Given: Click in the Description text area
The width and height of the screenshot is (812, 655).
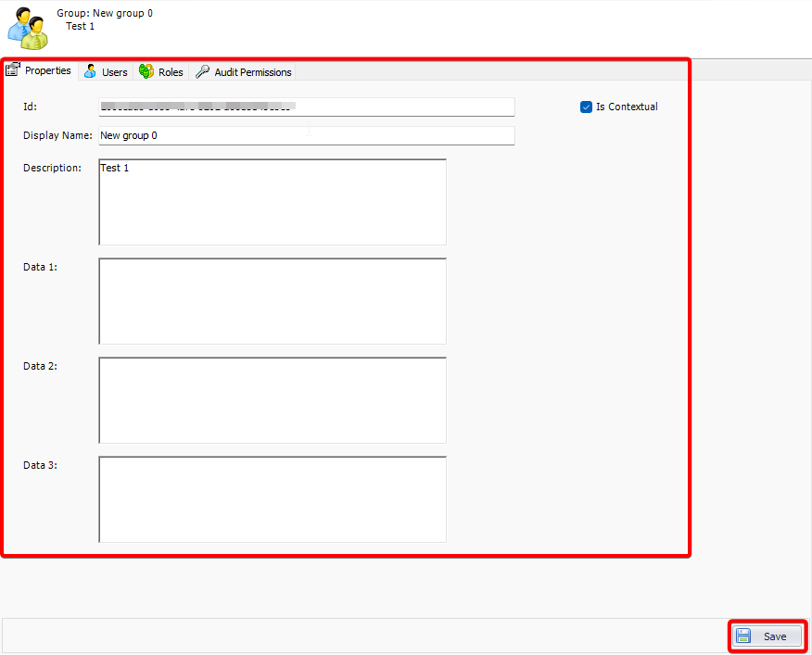Looking at the screenshot, I should 273,202.
